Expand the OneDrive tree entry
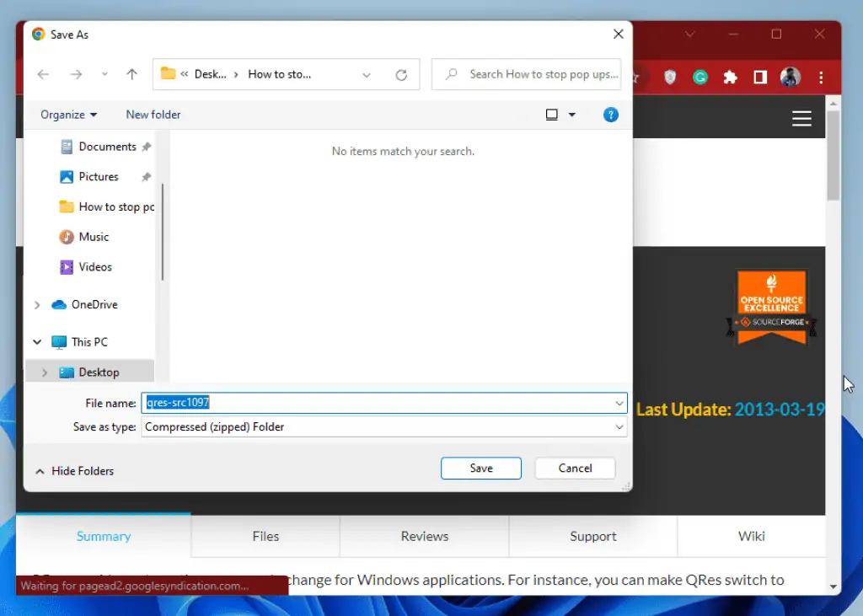The height and width of the screenshot is (616, 863). (37, 304)
